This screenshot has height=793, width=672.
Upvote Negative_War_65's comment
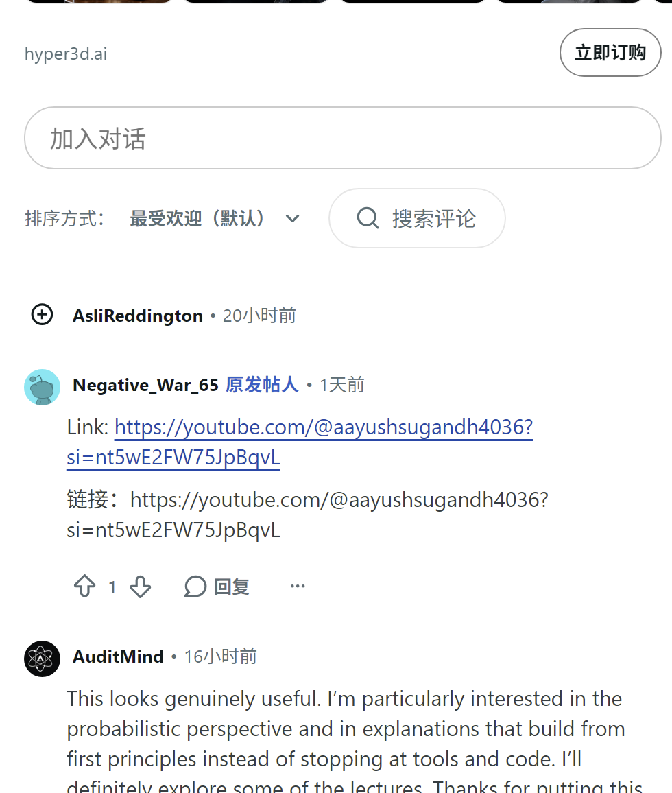[x=84, y=586]
